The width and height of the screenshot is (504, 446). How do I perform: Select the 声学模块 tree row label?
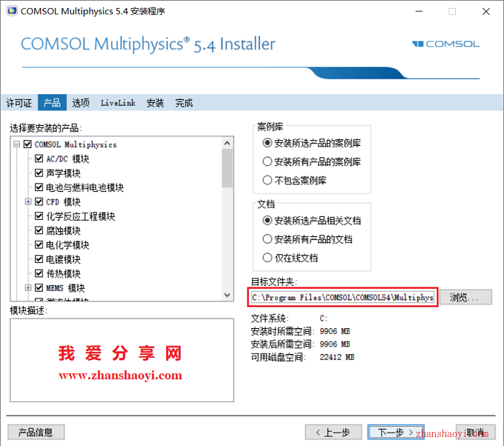click(x=63, y=173)
